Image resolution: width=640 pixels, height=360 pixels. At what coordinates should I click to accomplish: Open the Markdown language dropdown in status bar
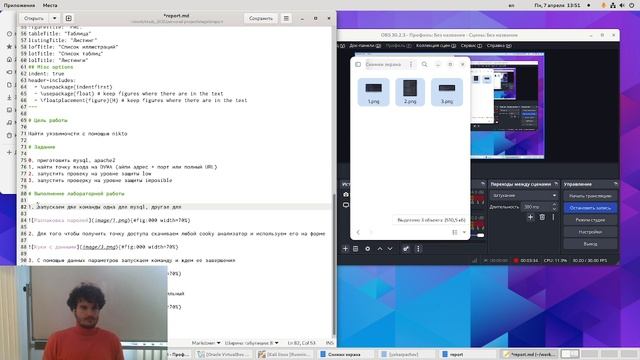coord(206,343)
